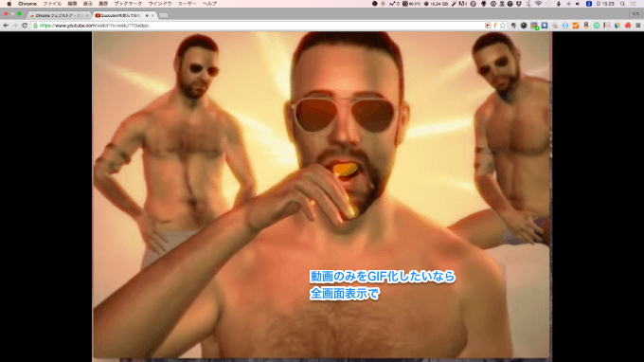The image size is (644, 362).
Task: Open Spotlight search magnifier
Action: [x=622, y=4]
